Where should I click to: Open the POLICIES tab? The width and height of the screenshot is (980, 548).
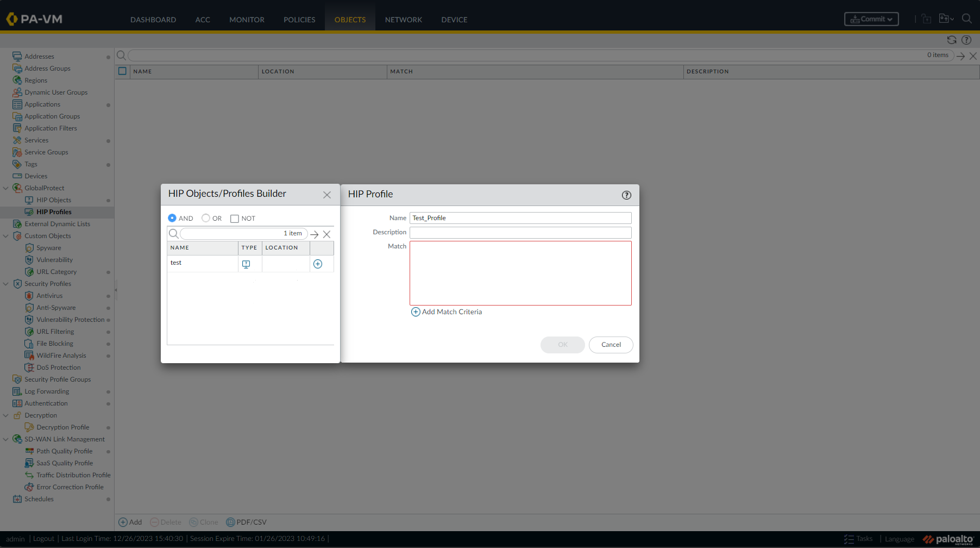(x=299, y=20)
